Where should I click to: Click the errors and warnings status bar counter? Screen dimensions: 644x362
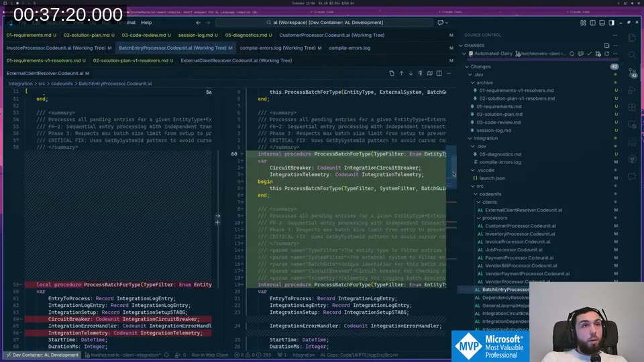pos(253,355)
